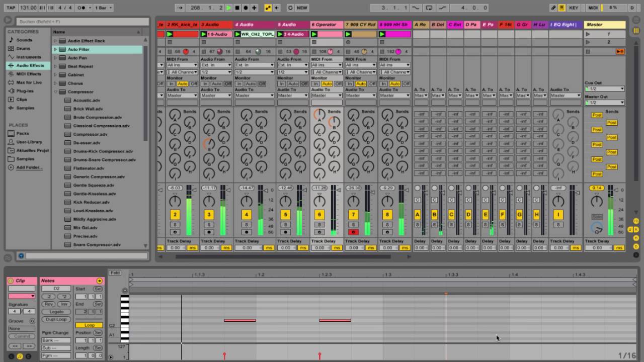Click the transport stop button
This screenshot has width=644, height=362.
[237, 8]
